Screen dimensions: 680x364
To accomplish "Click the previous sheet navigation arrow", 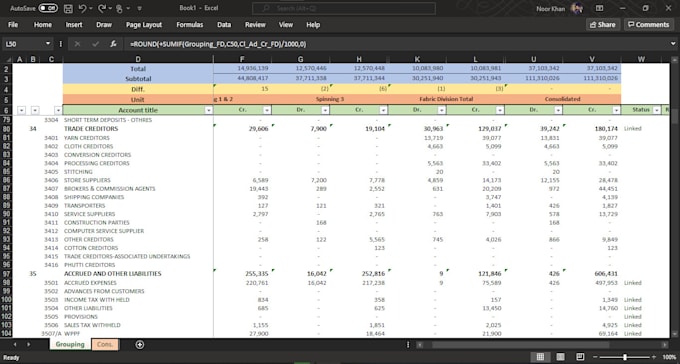I will (x=15, y=344).
